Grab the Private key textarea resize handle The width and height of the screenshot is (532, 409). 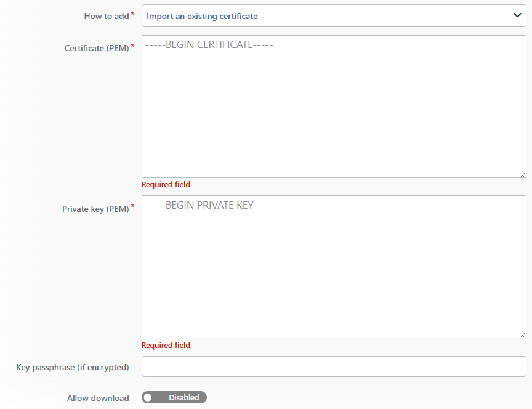tap(523, 334)
